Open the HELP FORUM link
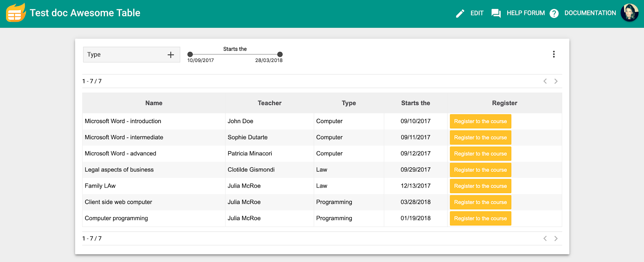644x262 pixels. [x=526, y=13]
